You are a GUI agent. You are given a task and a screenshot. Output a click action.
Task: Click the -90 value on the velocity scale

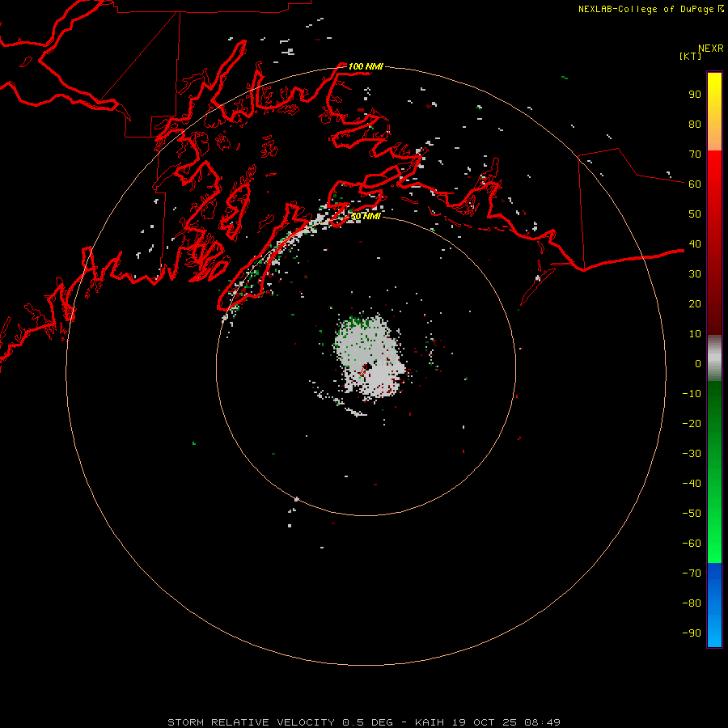tap(692, 633)
